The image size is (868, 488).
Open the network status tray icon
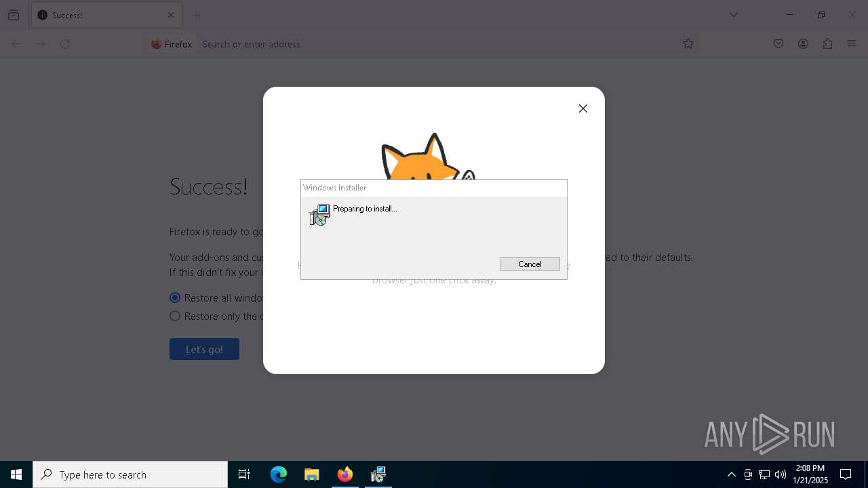[764, 474]
